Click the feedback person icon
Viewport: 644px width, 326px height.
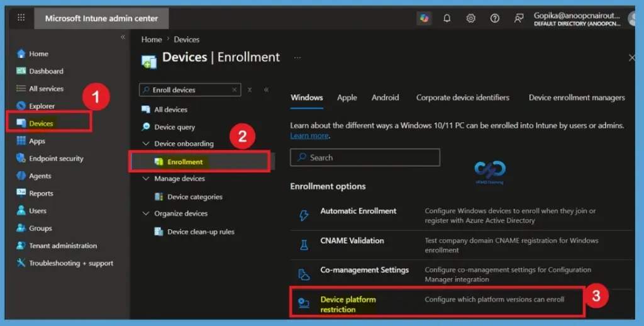pyautogui.click(x=519, y=18)
